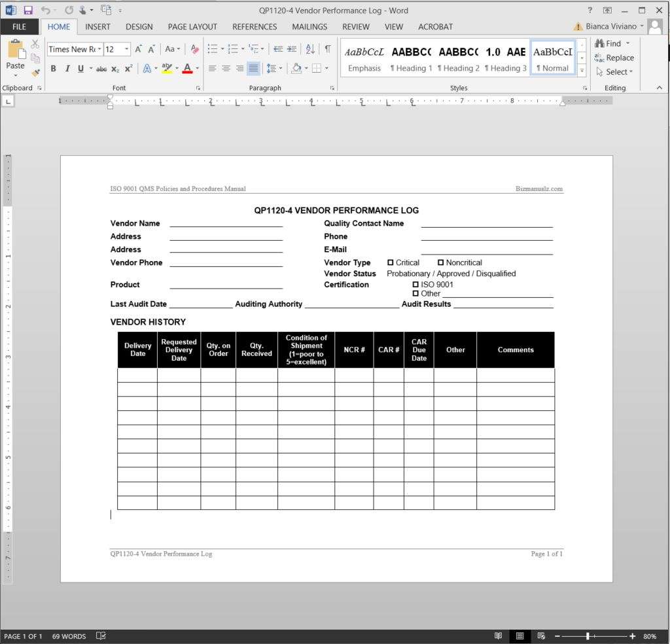Justify the paragraph text
Viewport: 670px width, 644px height.
(x=253, y=68)
